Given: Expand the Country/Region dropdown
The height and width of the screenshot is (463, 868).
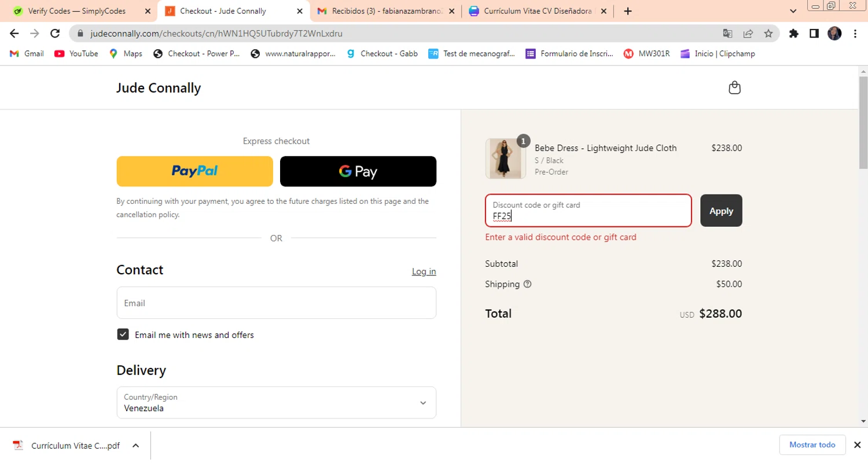Looking at the screenshot, I should click(x=277, y=403).
